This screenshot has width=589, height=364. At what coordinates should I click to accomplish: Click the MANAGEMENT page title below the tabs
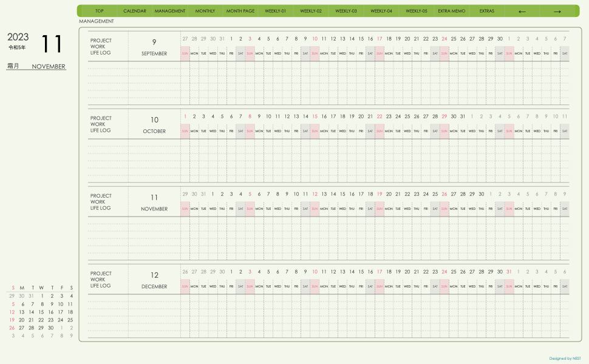[96, 21]
